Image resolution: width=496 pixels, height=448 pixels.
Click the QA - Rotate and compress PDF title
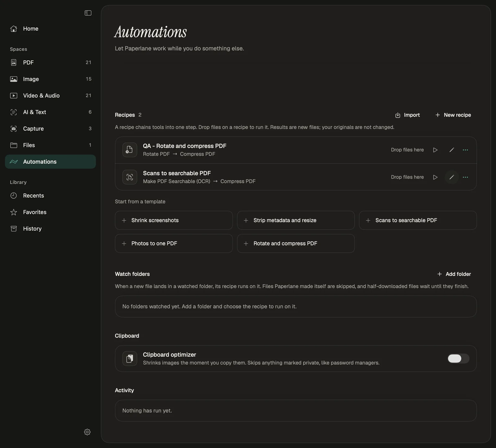tap(184, 146)
